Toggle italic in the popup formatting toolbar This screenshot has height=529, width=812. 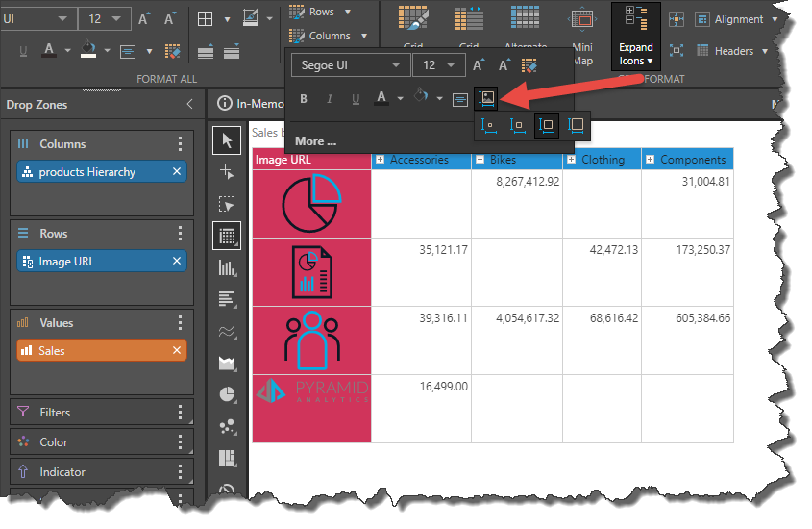click(330, 98)
